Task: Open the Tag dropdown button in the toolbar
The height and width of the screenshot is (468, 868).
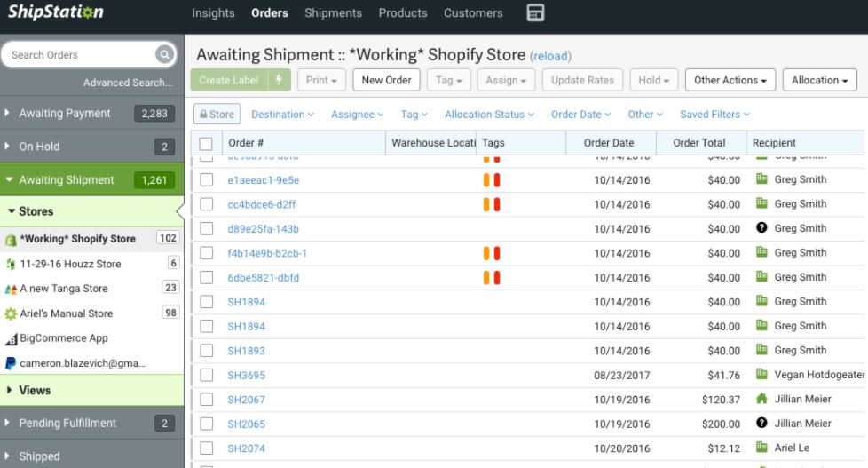Action: tap(448, 80)
